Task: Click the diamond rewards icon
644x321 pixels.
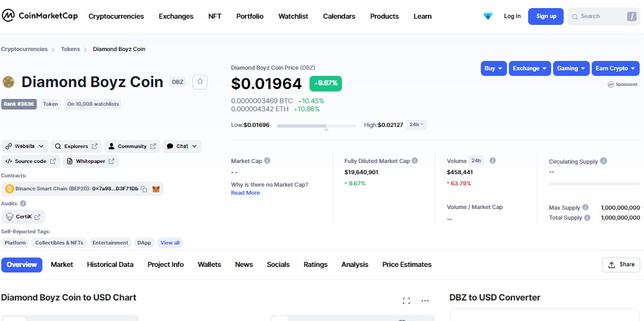Action: pos(488,16)
